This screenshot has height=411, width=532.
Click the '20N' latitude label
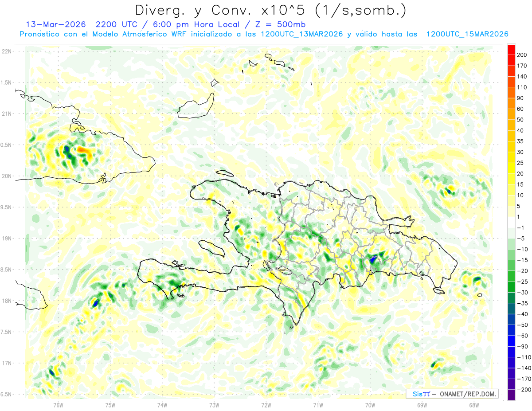(x=7, y=176)
